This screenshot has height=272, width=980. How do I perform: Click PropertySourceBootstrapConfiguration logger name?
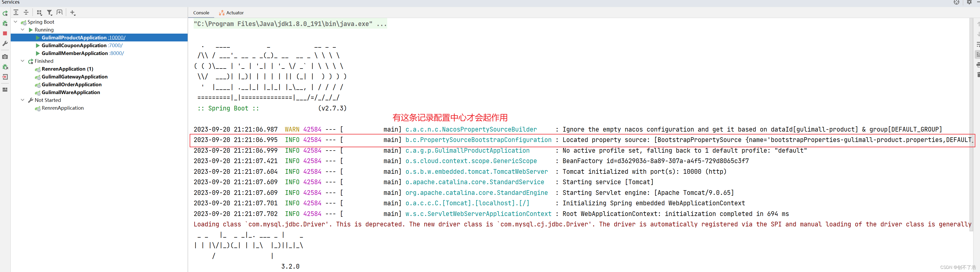click(478, 140)
